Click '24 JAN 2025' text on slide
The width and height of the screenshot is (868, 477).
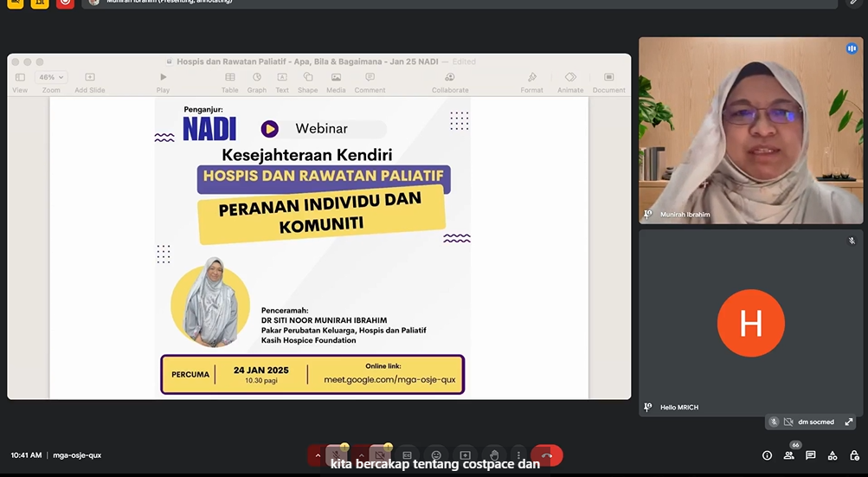[x=261, y=370]
